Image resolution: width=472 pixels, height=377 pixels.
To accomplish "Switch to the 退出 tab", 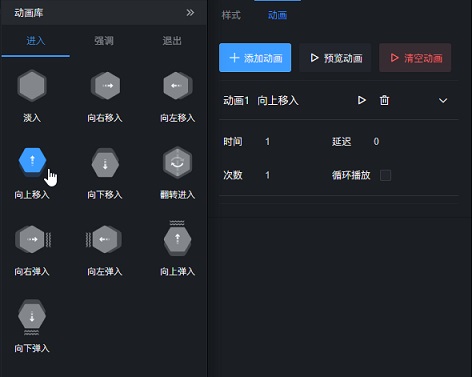I will coord(172,41).
